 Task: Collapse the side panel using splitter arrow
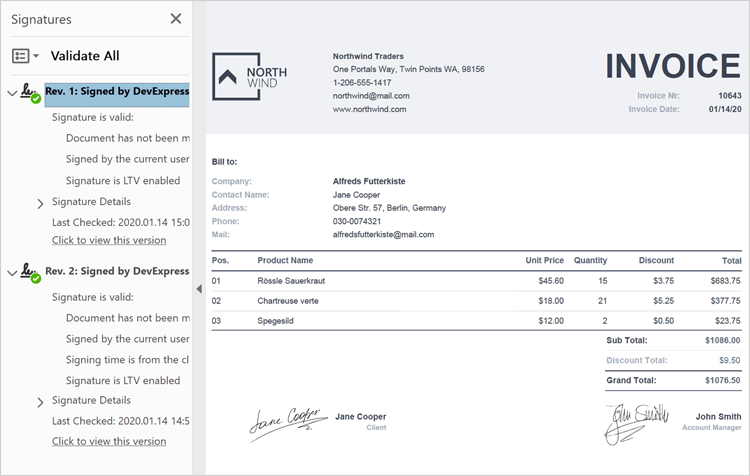click(198, 289)
